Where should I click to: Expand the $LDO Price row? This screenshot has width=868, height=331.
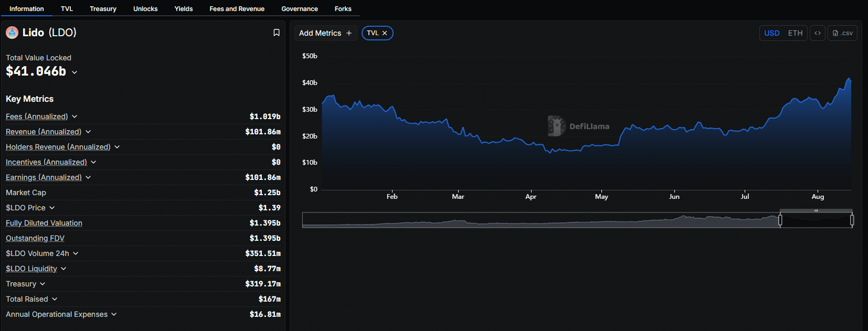click(x=52, y=208)
